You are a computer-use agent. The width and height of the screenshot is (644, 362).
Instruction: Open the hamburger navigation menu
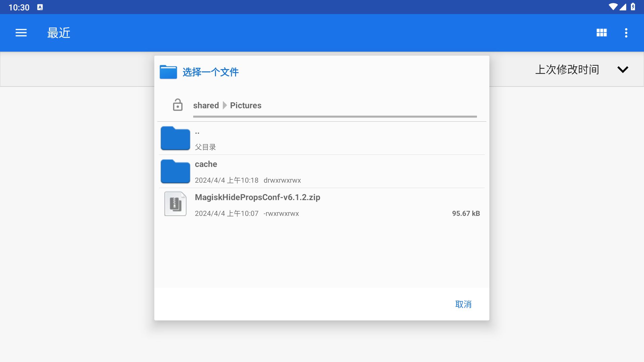click(21, 33)
